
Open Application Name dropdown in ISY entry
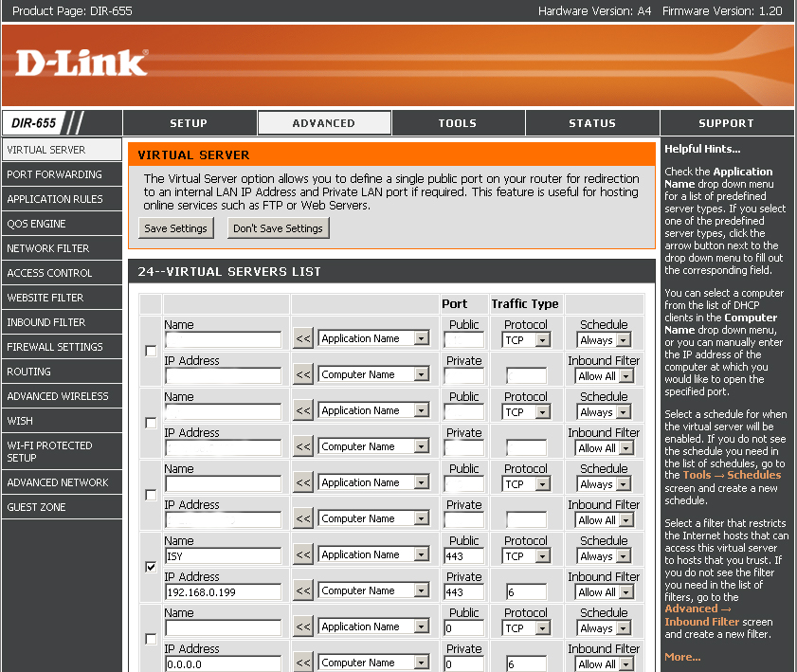pyautogui.click(x=373, y=554)
